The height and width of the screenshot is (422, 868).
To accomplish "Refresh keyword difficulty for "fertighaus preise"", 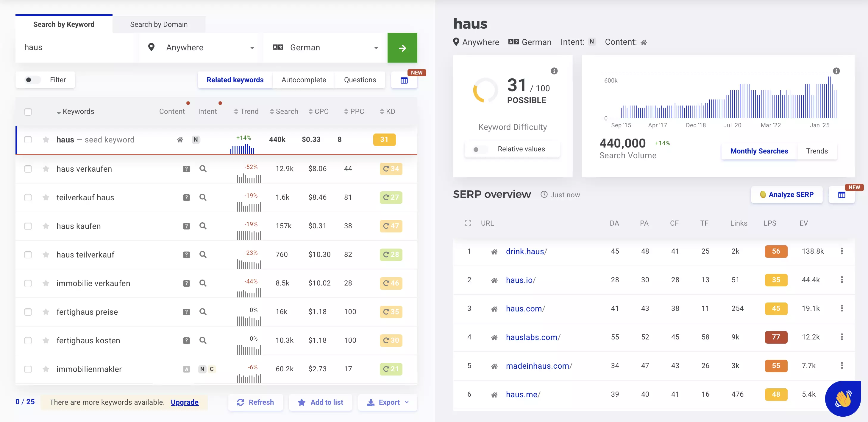I will pos(385,312).
